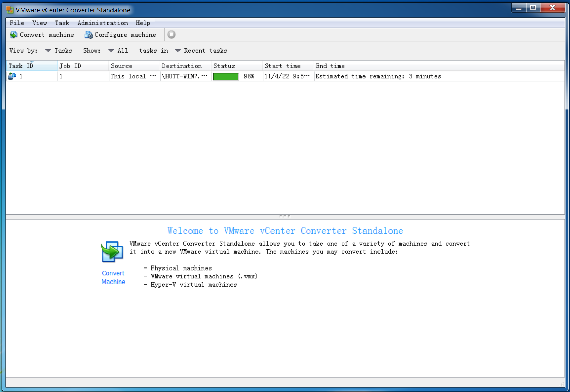Sort by the Source column header
Screen dimensions: 570x392
pyautogui.click(x=134, y=66)
